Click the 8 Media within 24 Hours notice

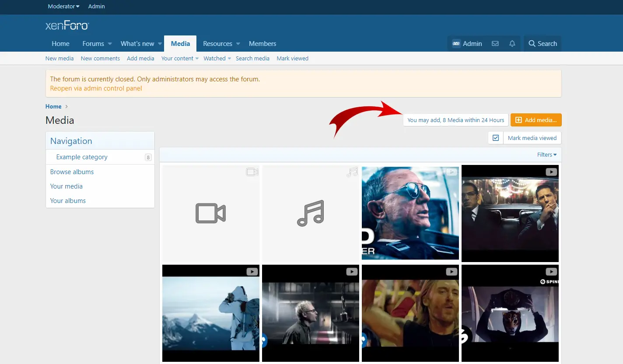pos(455,120)
